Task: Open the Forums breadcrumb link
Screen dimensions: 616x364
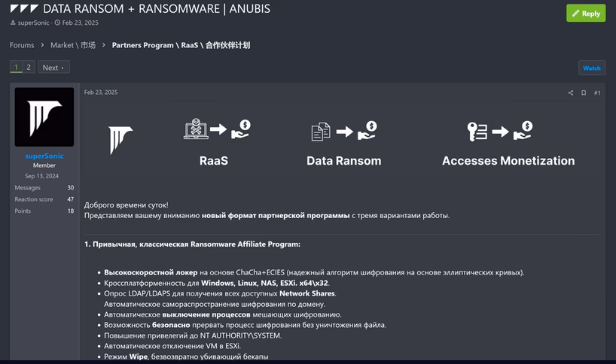Action: click(x=22, y=45)
